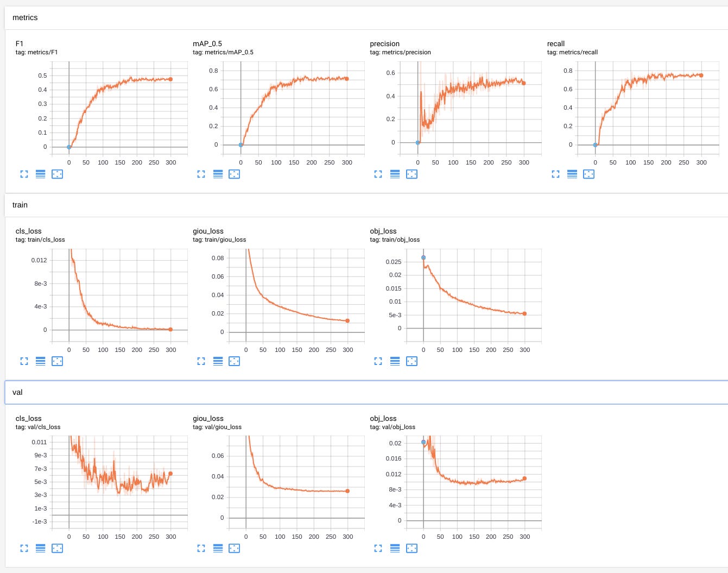Expand the val/cls_loss chart to full size
Image resolution: width=728 pixels, height=573 pixels.
coord(24,549)
